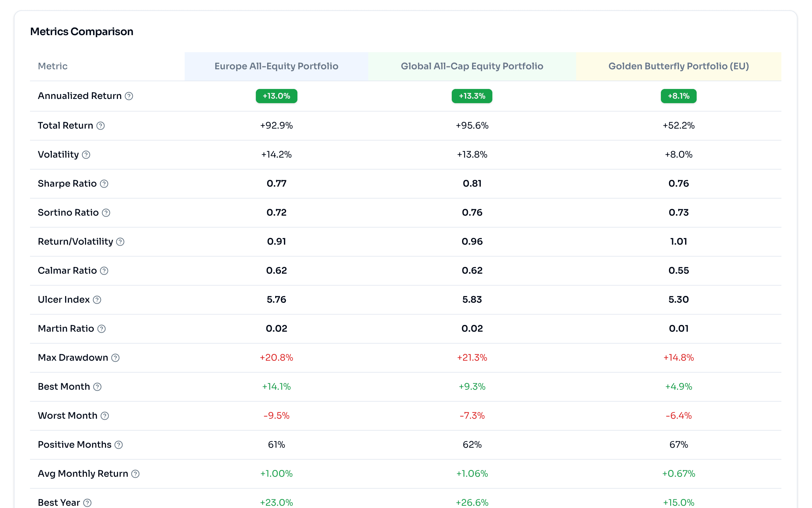Viewport: 812px width, 508px height.
Task: Click the Return/Volatility question mark icon
Action: [121, 242]
